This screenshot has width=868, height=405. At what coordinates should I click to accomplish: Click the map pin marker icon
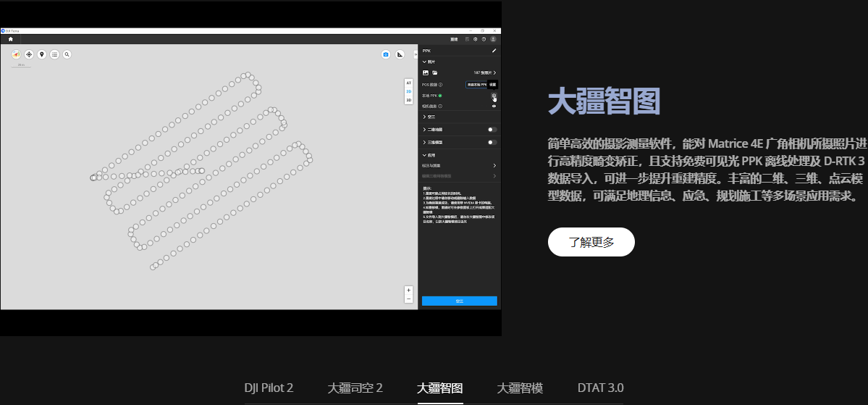point(41,54)
